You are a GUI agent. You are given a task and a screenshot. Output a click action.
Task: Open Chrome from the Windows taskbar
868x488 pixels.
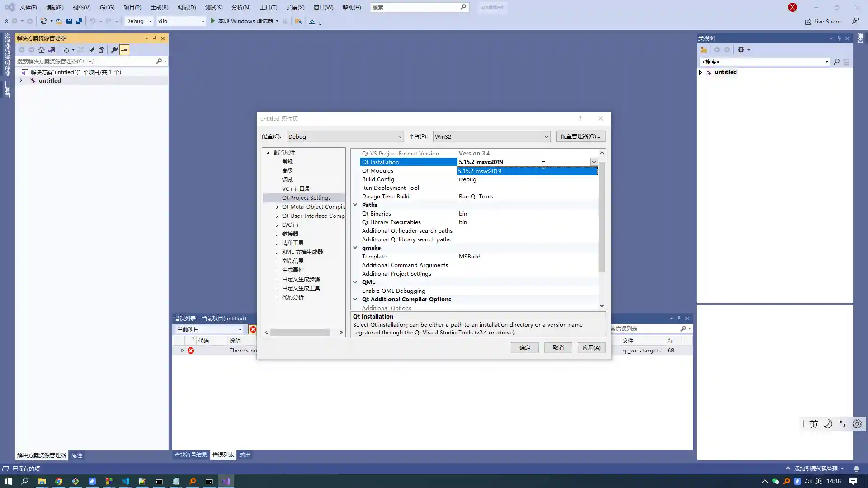[59, 481]
